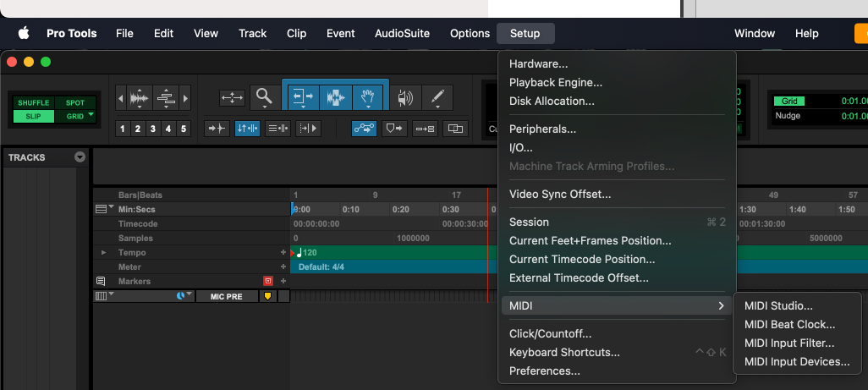868x390 pixels.
Task: Click the horizontal zoom out left arrow
Action: [x=121, y=98]
